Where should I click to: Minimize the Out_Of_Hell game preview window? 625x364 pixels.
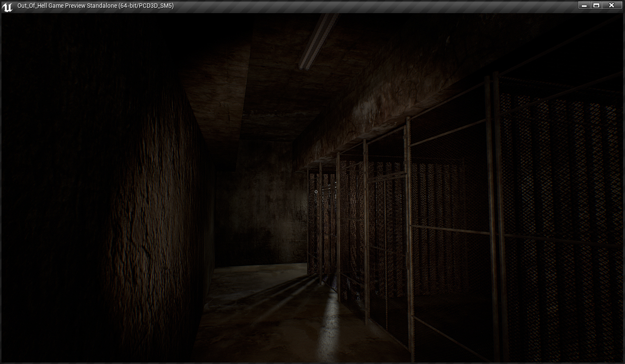584,5
